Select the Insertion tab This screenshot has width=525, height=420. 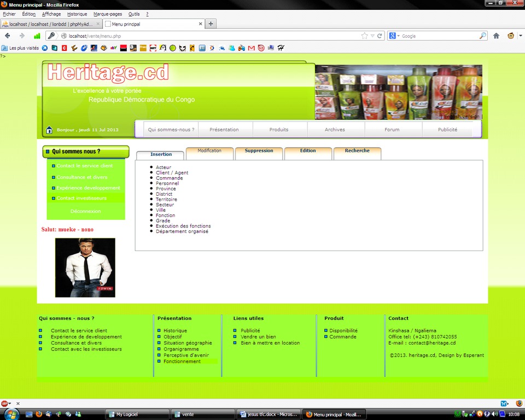click(x=161, y=154)
